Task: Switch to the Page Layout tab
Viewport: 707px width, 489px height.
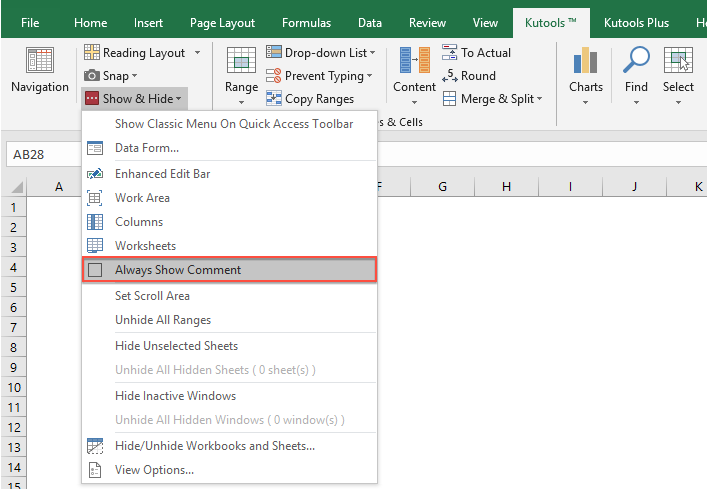Action: 222,23
